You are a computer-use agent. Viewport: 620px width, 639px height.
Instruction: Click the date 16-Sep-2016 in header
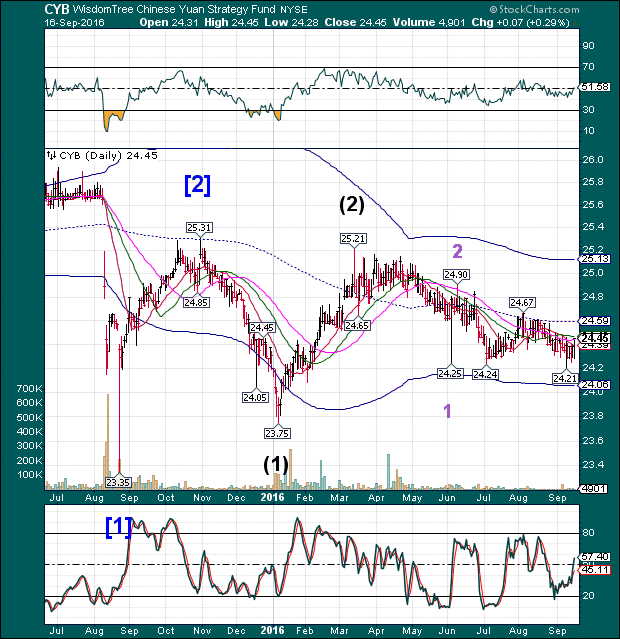(75, 22)
